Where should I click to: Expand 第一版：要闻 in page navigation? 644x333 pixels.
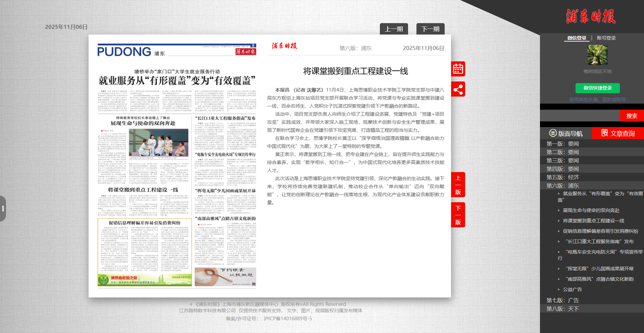pyautogui.click(x=562, y=144)
